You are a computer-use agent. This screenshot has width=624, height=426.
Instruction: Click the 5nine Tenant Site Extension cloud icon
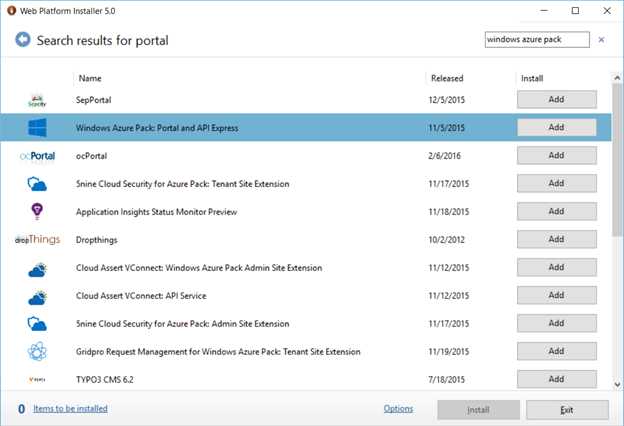(x=37, y=184)
